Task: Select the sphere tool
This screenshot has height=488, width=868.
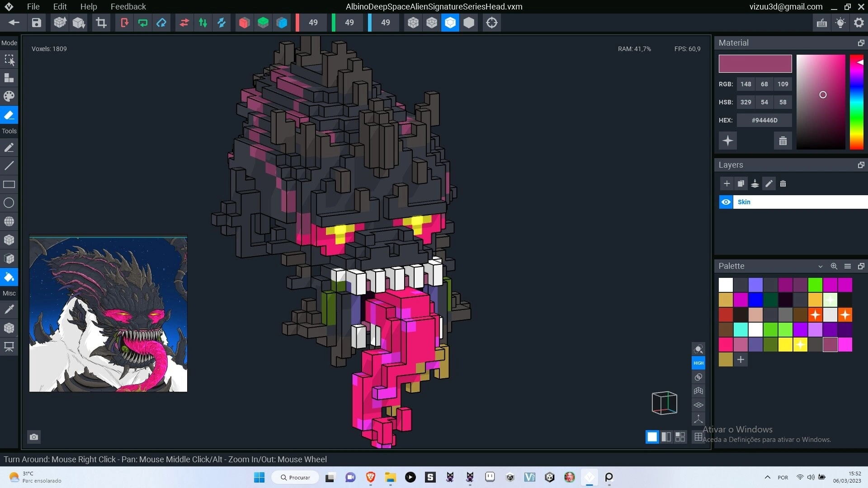Action: pyautogui.click(x=9, y=221)
